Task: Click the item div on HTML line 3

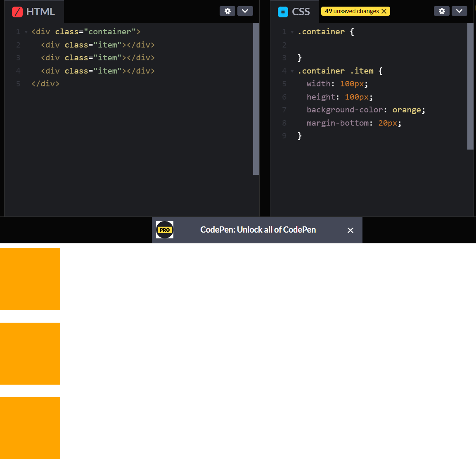Action: (x=98, y=58)
